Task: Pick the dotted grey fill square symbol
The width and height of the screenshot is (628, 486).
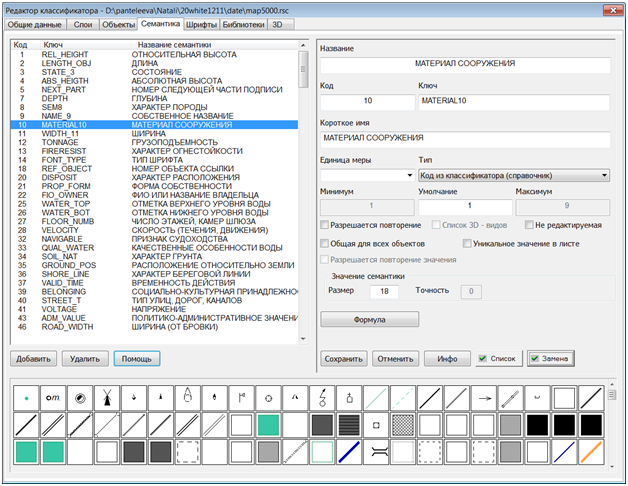Action: [x=403, y=424]
